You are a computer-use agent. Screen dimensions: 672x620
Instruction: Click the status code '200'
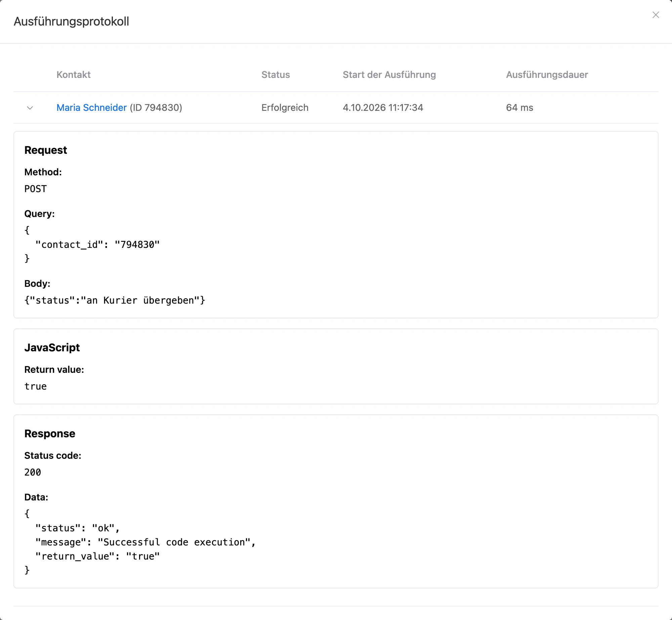point(33,472)
